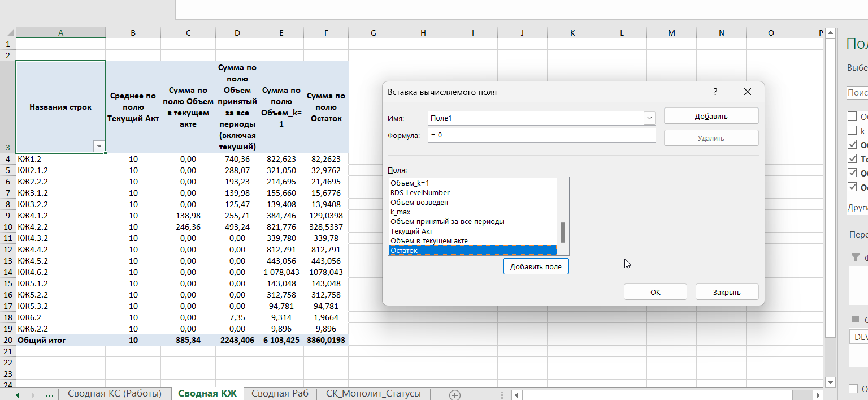The height and width of the screenshot is (400, 868).
Task: Click the previous sheet navigation arrow
Action: [x=18, y=394]
